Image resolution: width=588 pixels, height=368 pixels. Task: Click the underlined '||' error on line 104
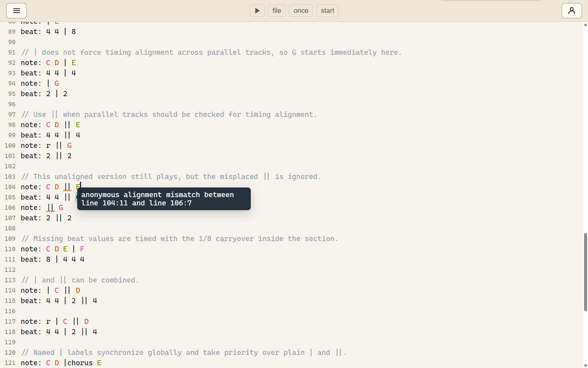(x=67, y=187)
